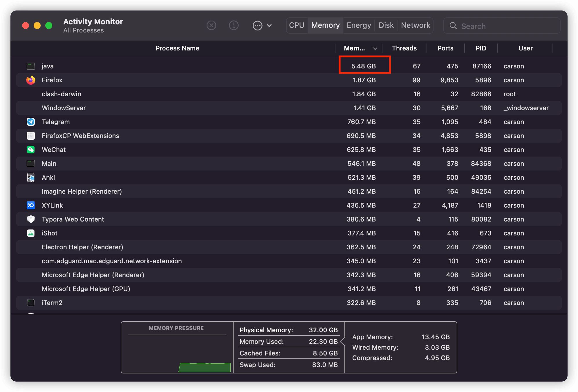Switch to the Disk tab
This screenshot has width=578, height=392.
(x=386, y=26)
